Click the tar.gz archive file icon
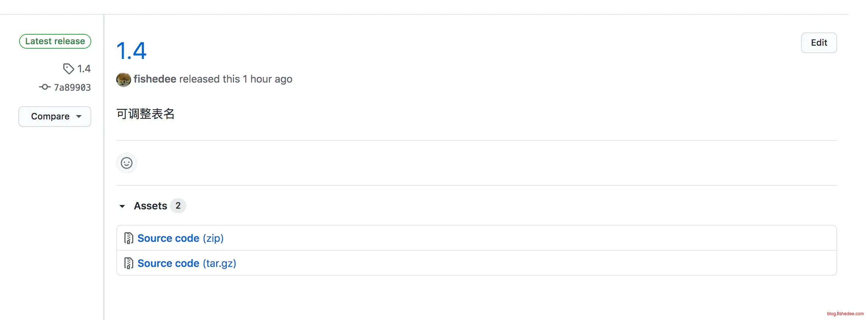 point(128,263)
